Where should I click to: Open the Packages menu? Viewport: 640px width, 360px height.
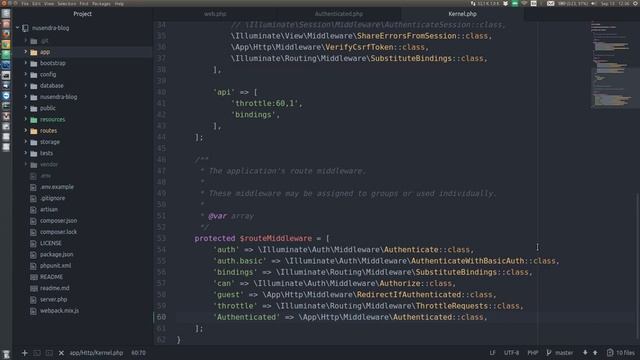(x=101, y=3)
